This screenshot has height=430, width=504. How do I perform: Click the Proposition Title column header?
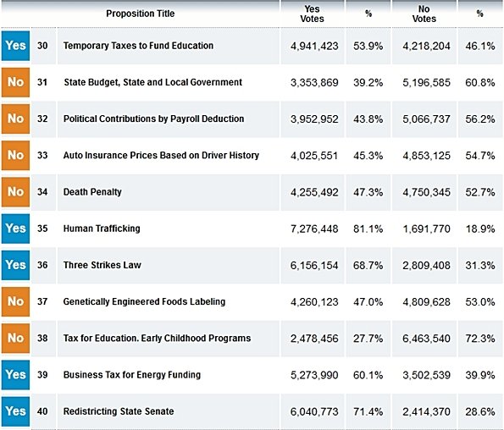click(141, 14)
